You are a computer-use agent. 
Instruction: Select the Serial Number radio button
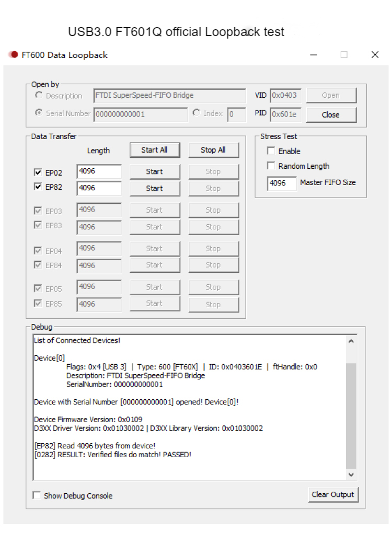39,112
